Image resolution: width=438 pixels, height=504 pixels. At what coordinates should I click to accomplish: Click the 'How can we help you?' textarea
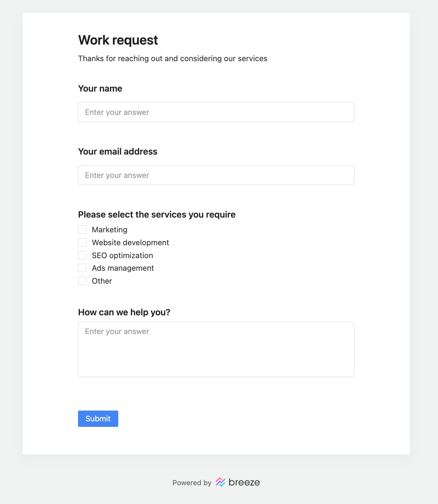point(216,349)
